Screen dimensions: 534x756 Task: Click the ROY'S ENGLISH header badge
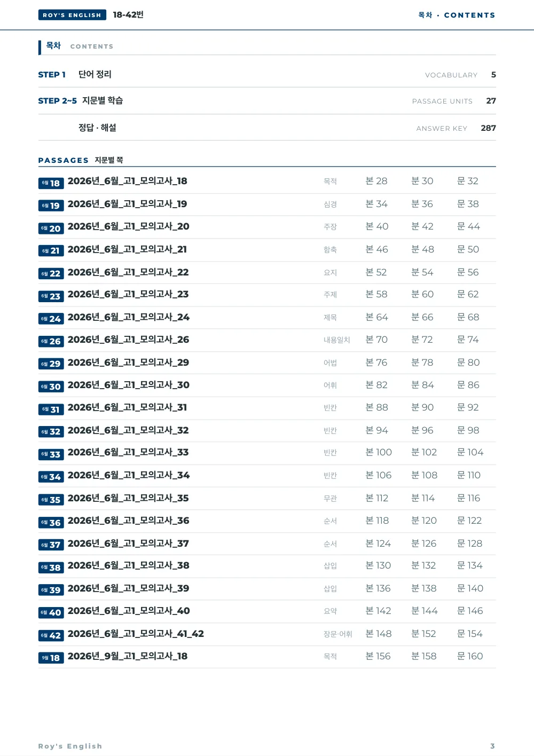click(x=72, y=15)
